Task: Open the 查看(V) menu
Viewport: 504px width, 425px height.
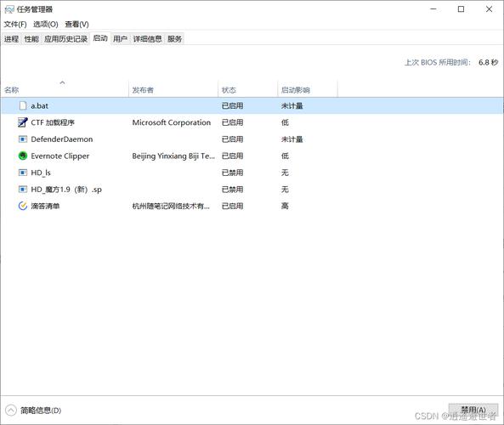Action: [76, 25]
